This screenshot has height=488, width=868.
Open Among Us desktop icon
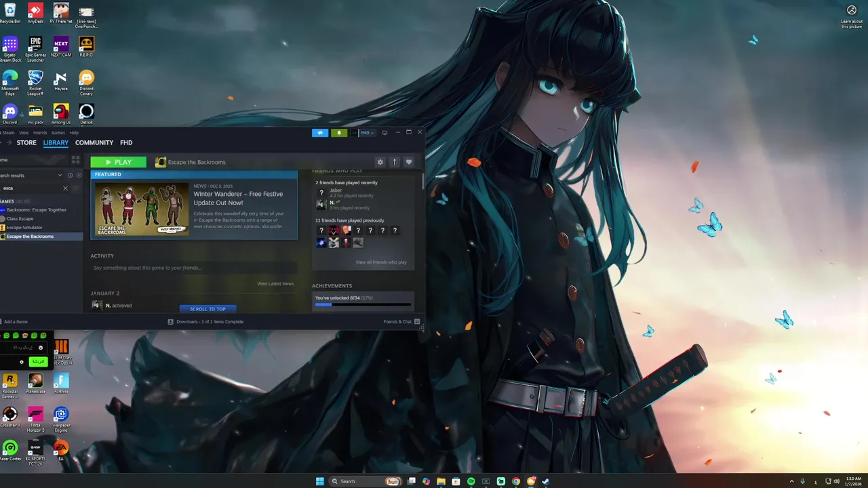point(61,114)
